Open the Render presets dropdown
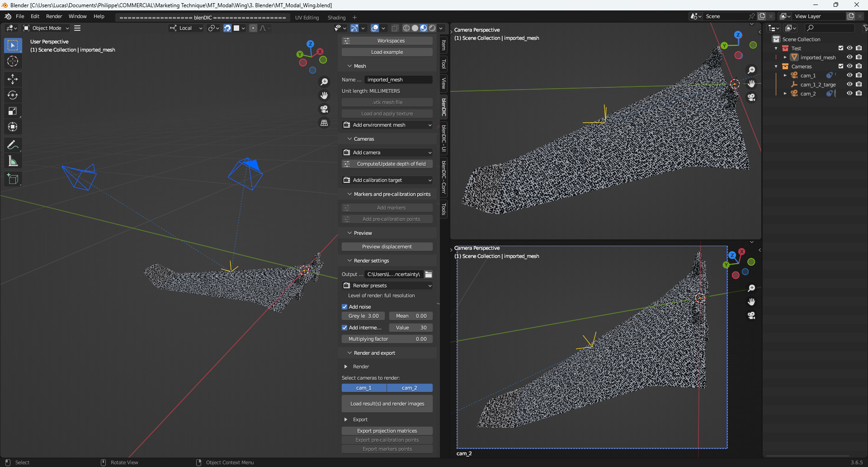The height and width of the screenshot is (467, 868). click(387, 286)
